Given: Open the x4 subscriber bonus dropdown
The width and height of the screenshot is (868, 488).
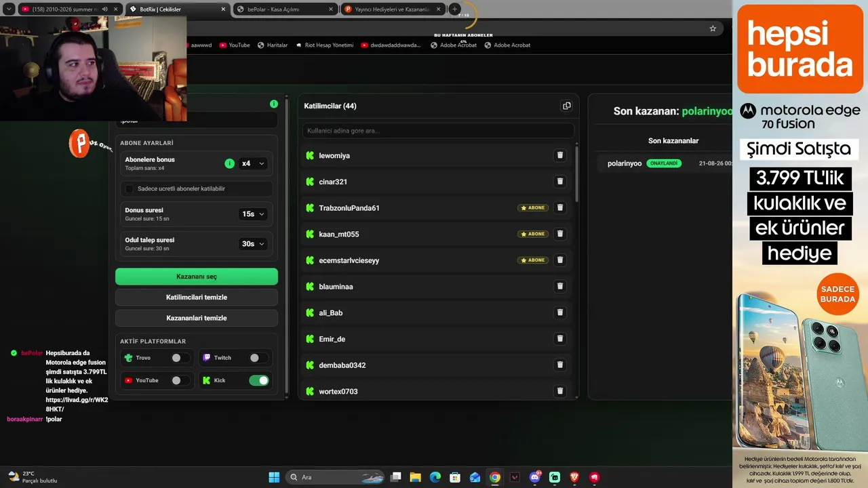Looking at the screenshot, I should coord(253,163).
